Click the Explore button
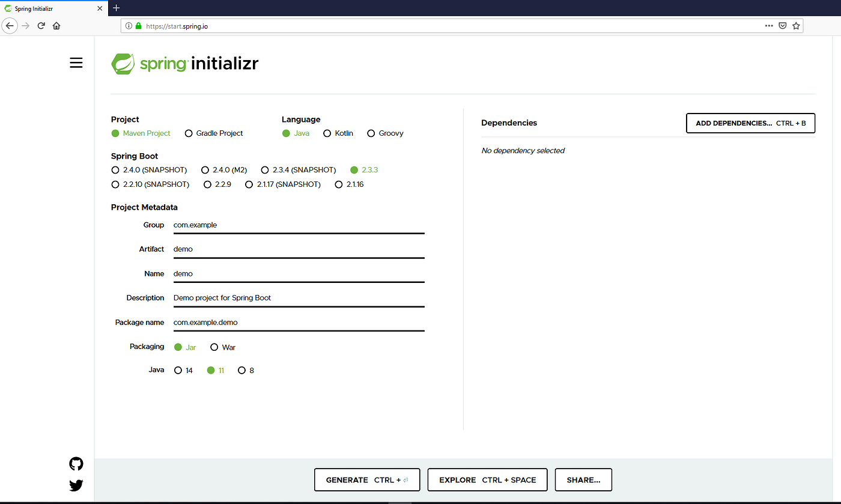The height and width of the screenshot is (504, 841). pyautogui.click(x=487, y=480)
